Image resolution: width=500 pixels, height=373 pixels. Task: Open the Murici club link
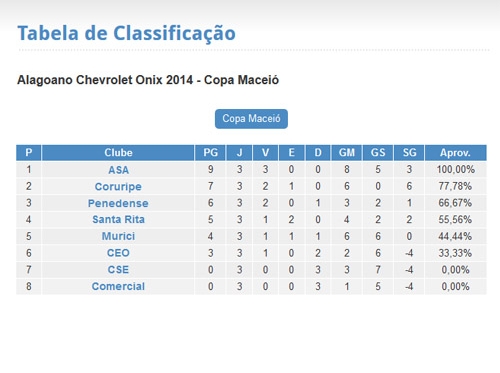pyautogui.click(x=118, y=236)
